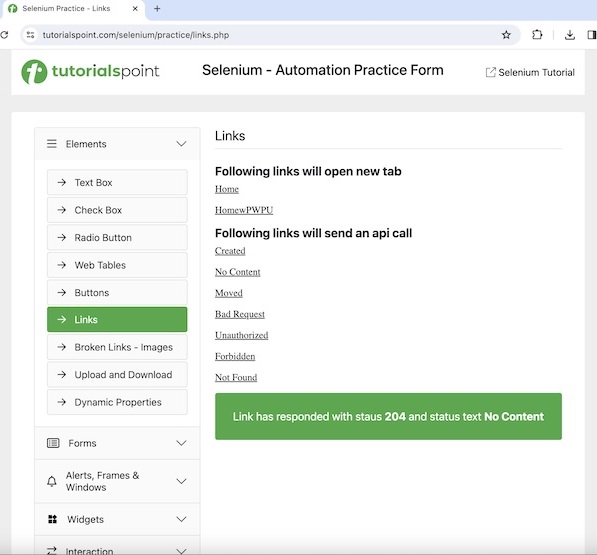The height and width of the screenshot is (555, 597).
Task: Open site information icon in address bar
Action: tap(30, 35)
